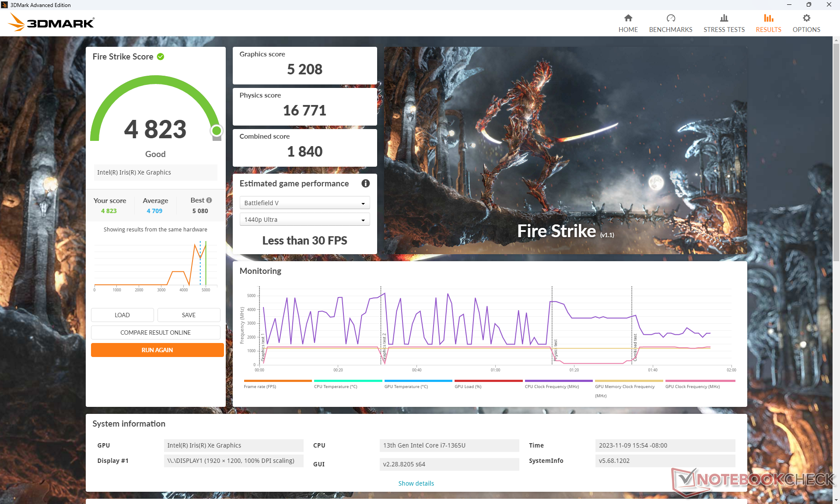Switch to the BENCHMARKS tab label
The height and width of the screenshot is (504, 840).
(x=670, y=30)
